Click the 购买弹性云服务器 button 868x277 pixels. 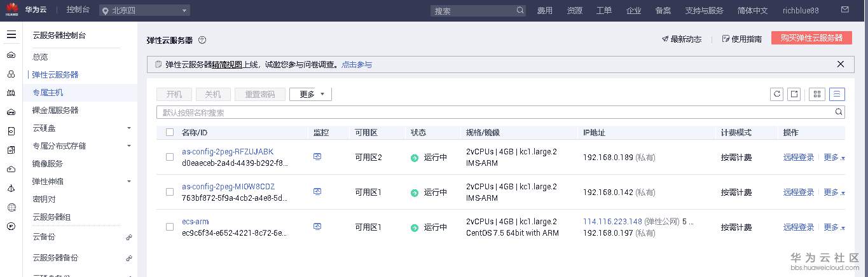811,38
